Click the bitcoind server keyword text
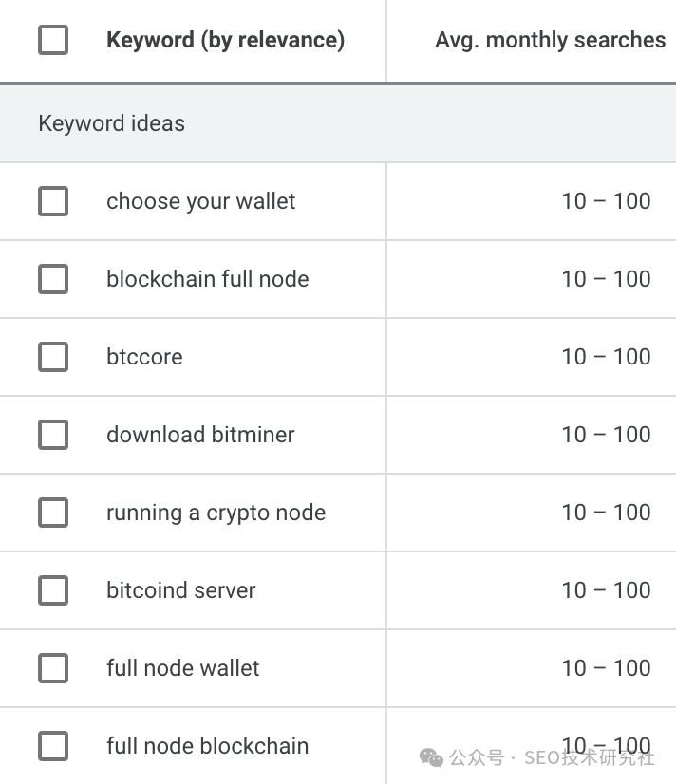The width and height of the screenshot is (676, 784). coord(181,590)
